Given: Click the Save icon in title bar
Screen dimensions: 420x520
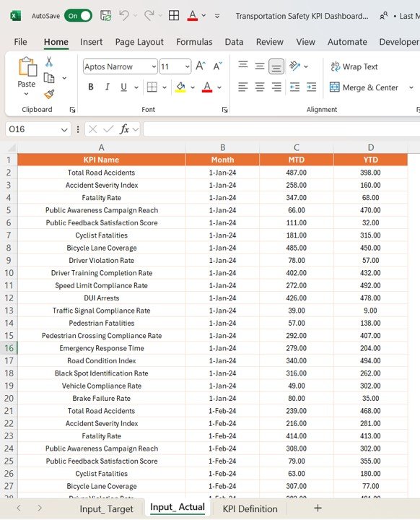Looking at the screenshot, I should pyautogui.click(x=106, y=16).
